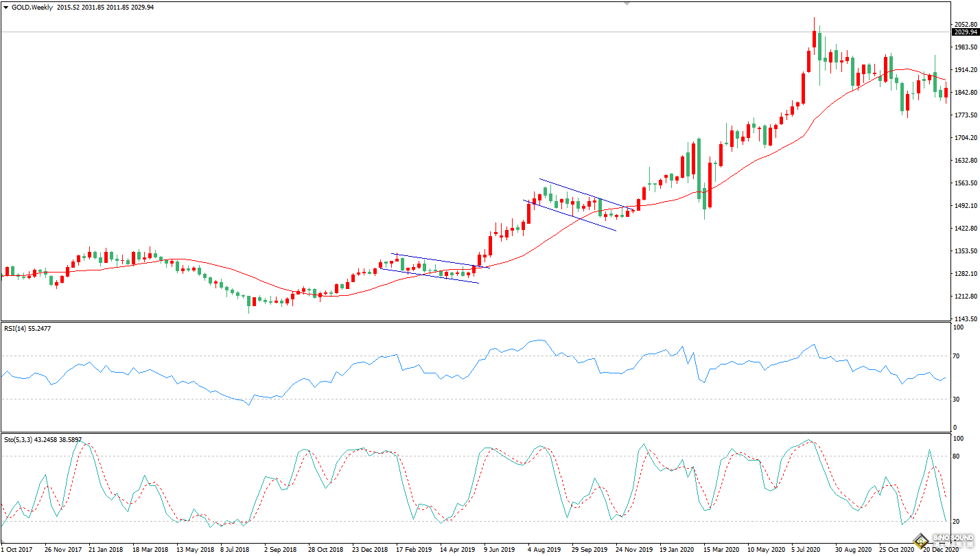Click the Stochastic 20 level axis label

pos(957,522)
